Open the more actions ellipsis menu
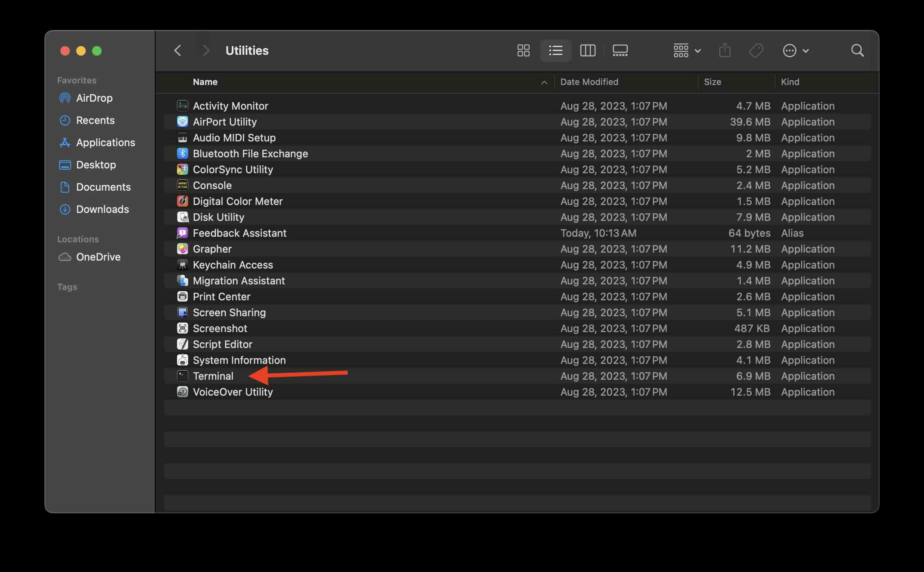Viewport: 924px width, 572px height. pos(796,50)
